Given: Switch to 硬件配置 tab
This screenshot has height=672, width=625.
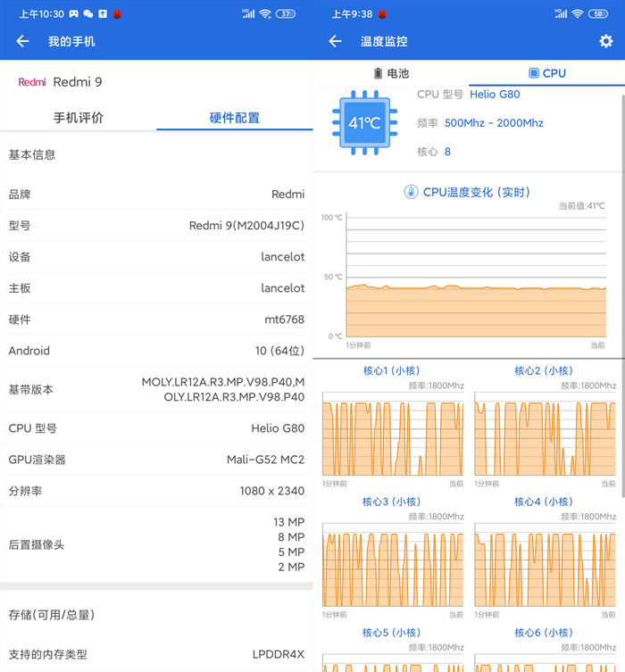Looking at the screenshot, I should [x=235, y=118].
